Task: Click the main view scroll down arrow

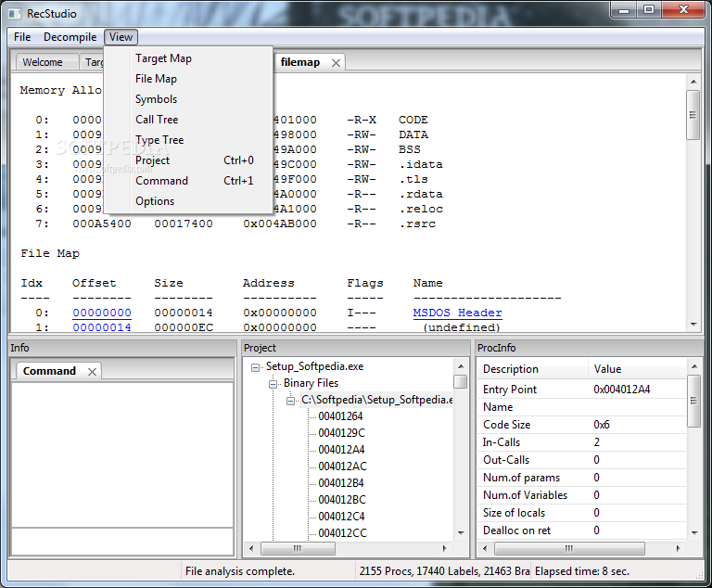Action: pyautogui.click(x=693, y=325)
